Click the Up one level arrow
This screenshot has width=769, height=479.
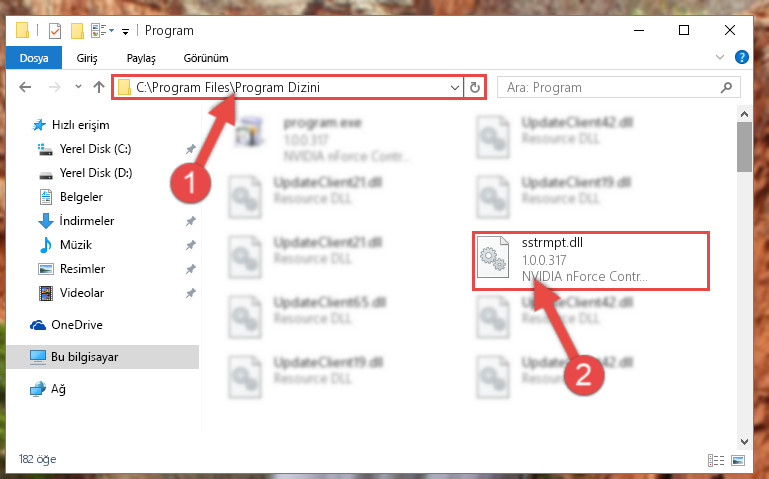point(99,87)
